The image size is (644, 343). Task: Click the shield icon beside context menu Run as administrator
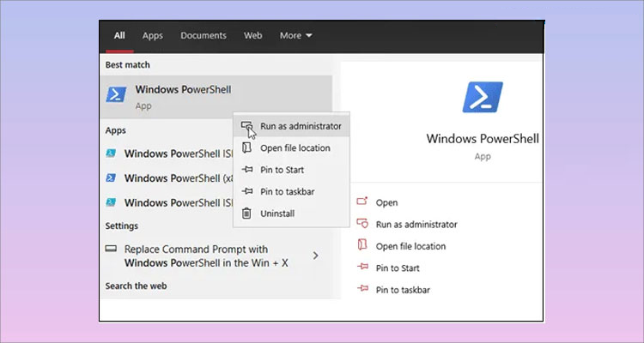coord(246,125)
